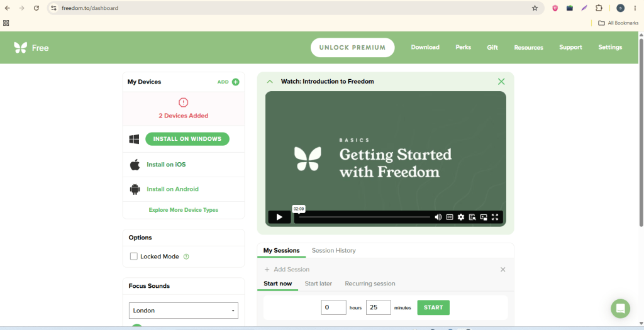Enable picture-in-picture on the video
Screen dimensions: 644x330
[484, 217]
